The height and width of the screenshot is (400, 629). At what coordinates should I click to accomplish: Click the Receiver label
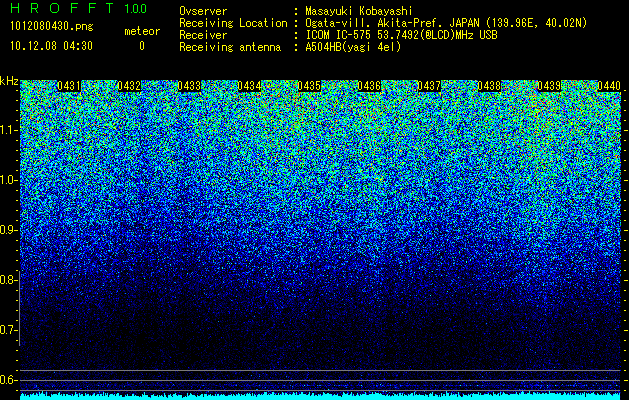203,35
